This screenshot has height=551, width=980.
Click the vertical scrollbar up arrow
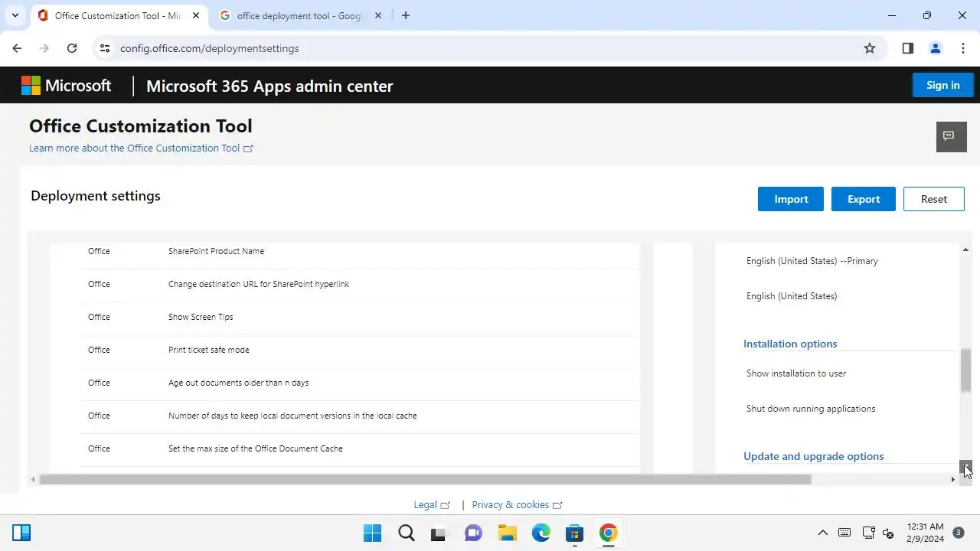[x=965, y=249]
